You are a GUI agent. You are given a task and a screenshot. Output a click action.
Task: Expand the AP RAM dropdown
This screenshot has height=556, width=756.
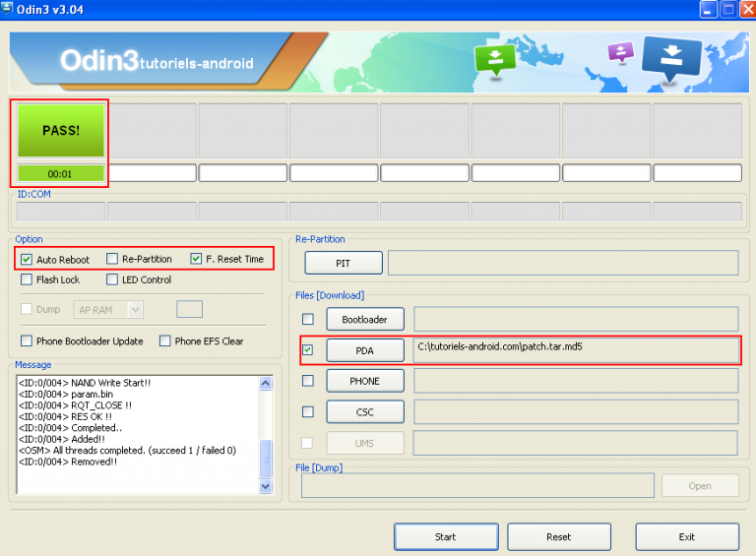[136, 309]
